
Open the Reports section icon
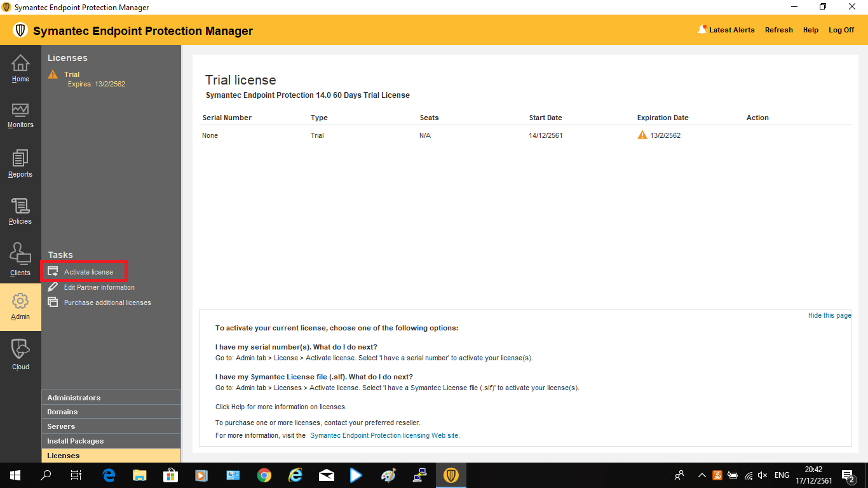20,159
